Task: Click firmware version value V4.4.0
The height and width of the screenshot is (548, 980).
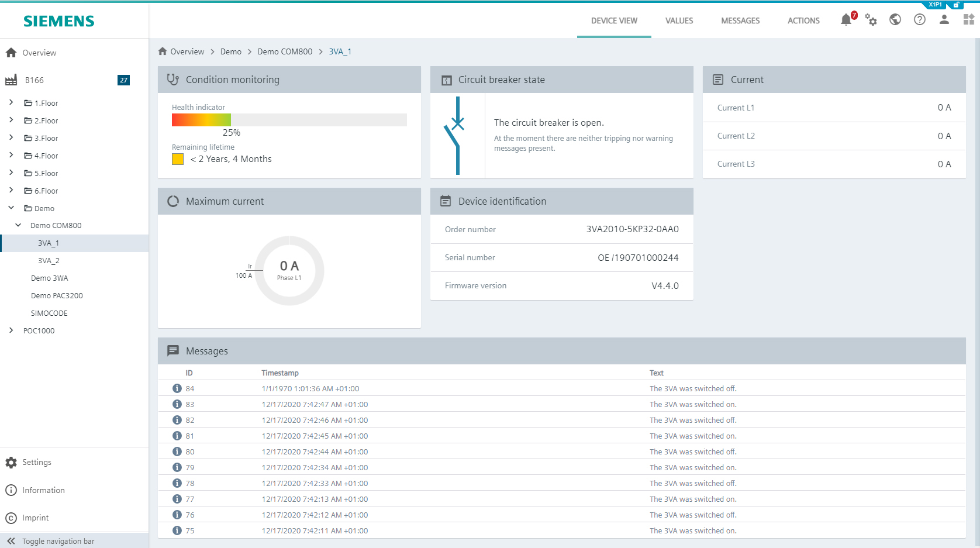Action: (x=665, y=285)
